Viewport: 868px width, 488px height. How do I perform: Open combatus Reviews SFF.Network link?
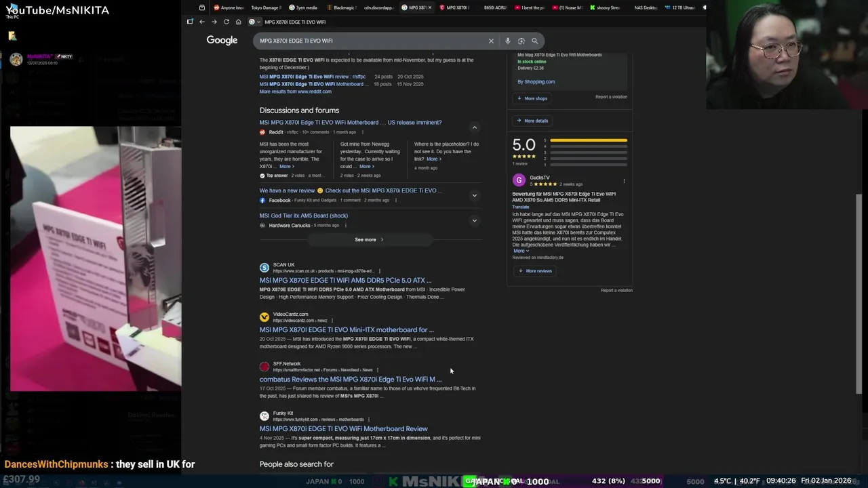coord(351,379)
